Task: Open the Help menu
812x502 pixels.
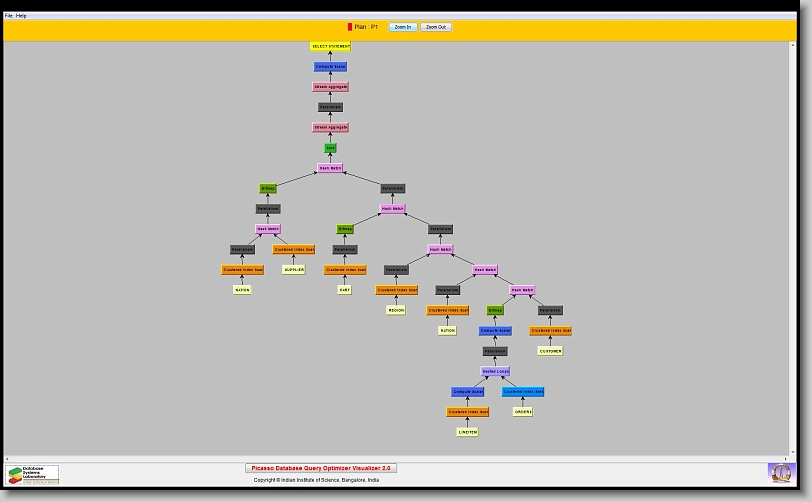Action: pos(22,16)
